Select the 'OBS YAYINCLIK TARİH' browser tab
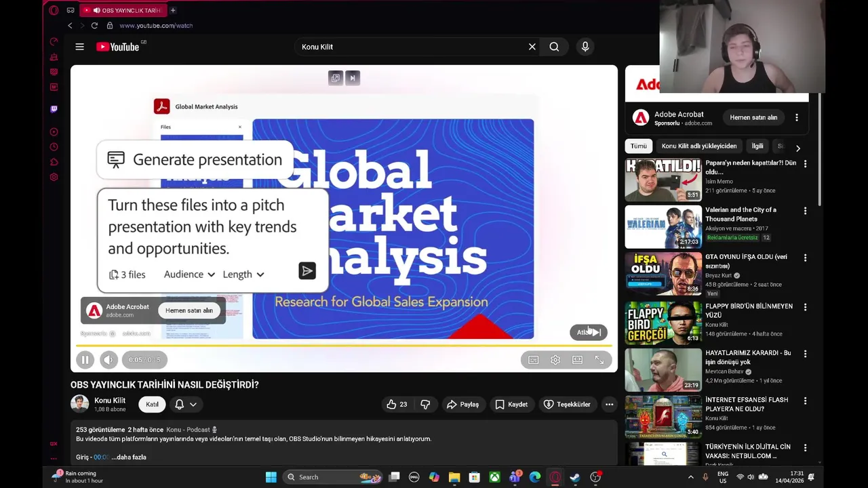 tap(122, 10)
